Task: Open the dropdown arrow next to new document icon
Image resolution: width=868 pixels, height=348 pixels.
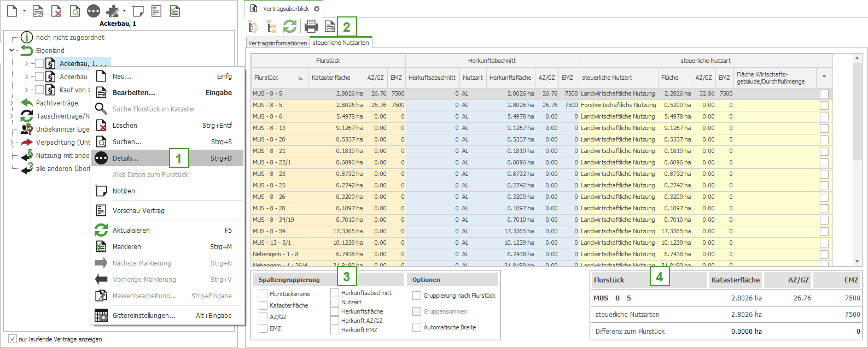Action: tap(24, 11)
